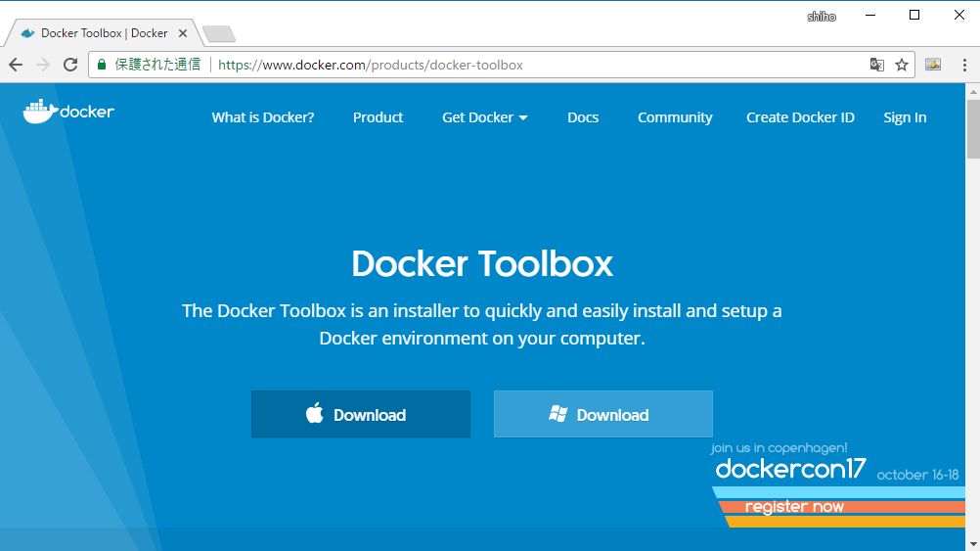Minimize the Chrome window

(870, 15)
